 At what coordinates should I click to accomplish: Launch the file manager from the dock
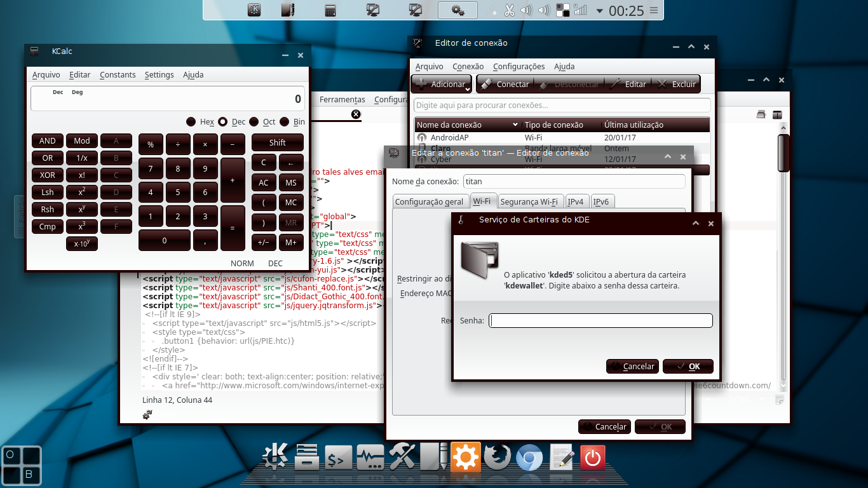pos(307,457)
